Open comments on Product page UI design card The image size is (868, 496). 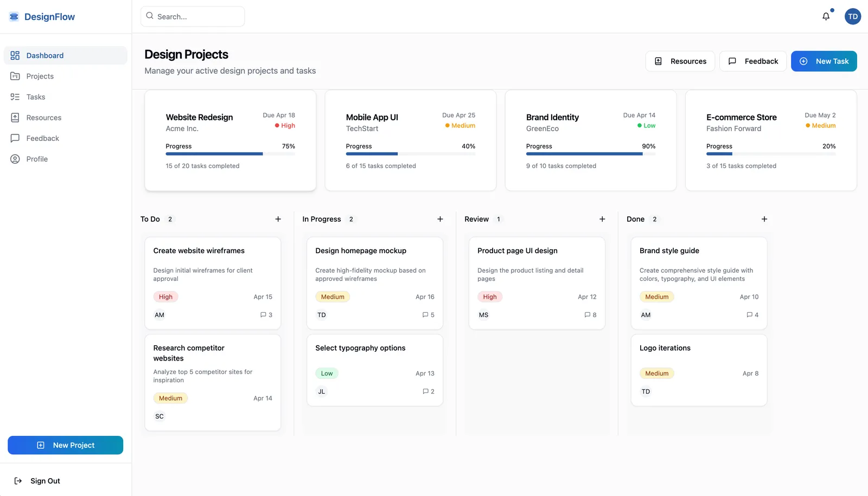click(591, 315)
